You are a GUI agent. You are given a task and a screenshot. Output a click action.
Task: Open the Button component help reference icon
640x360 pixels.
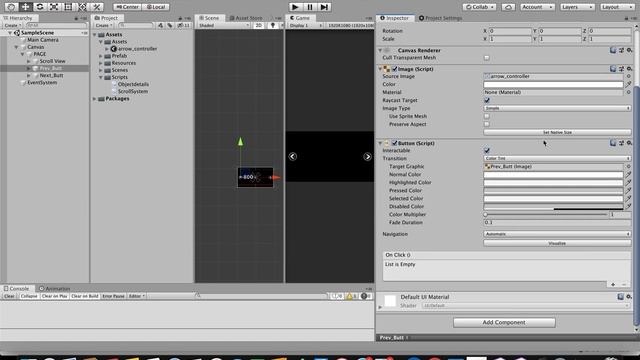[x=613, y=143]
